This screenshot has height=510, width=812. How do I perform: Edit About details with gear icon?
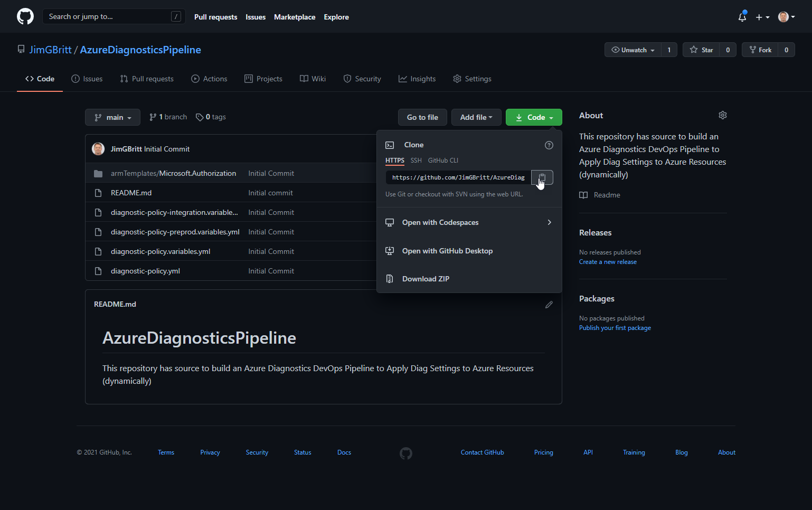[x=723, y=115]
